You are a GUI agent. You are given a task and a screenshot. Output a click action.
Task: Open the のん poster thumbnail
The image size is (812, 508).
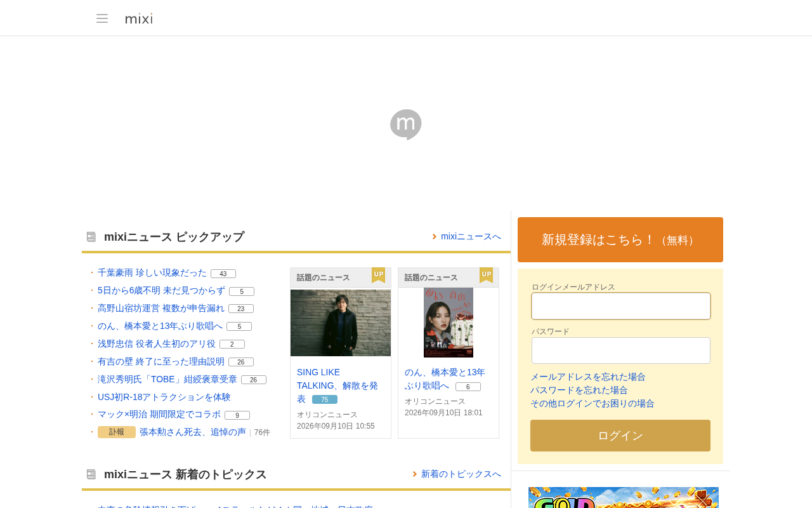click(449, 323)
